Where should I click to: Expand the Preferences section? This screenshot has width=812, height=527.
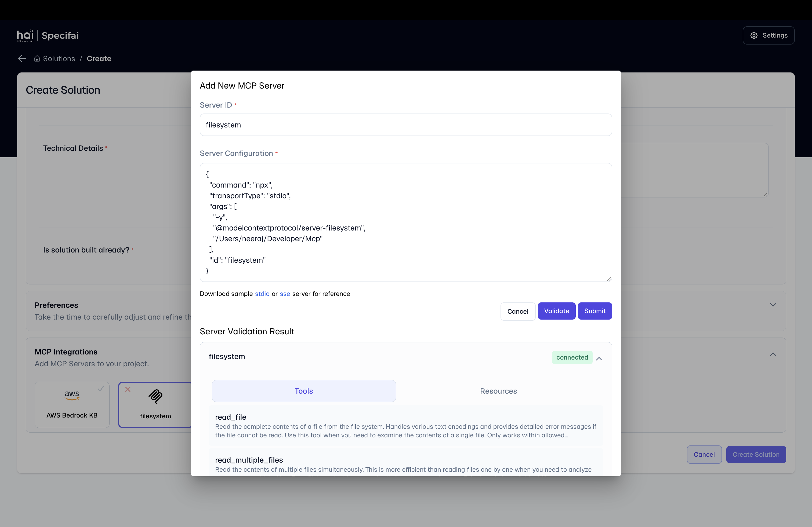pos(773,305)
